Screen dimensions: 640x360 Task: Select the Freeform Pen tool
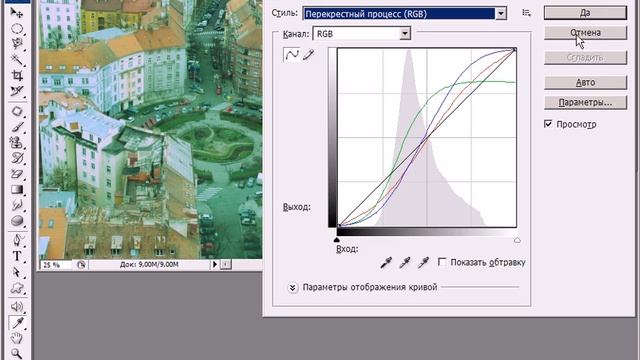coord(17,240)
